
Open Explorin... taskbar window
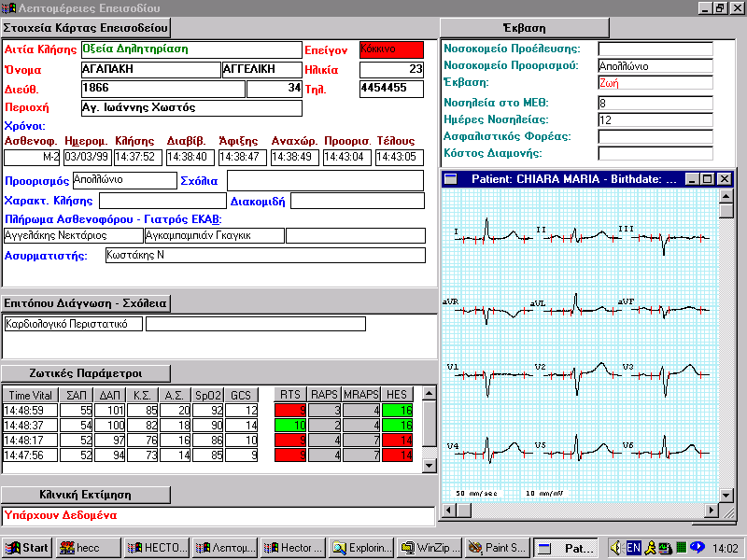tap(362, 548)
